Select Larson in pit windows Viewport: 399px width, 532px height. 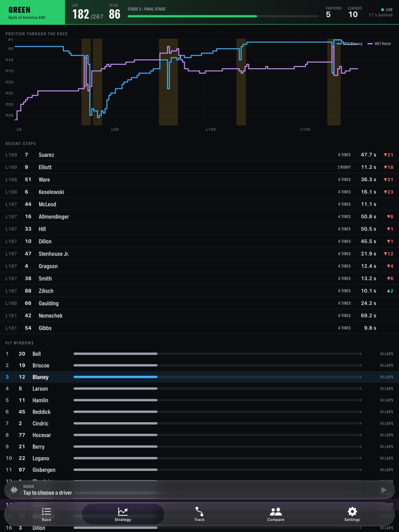point(199,388)
